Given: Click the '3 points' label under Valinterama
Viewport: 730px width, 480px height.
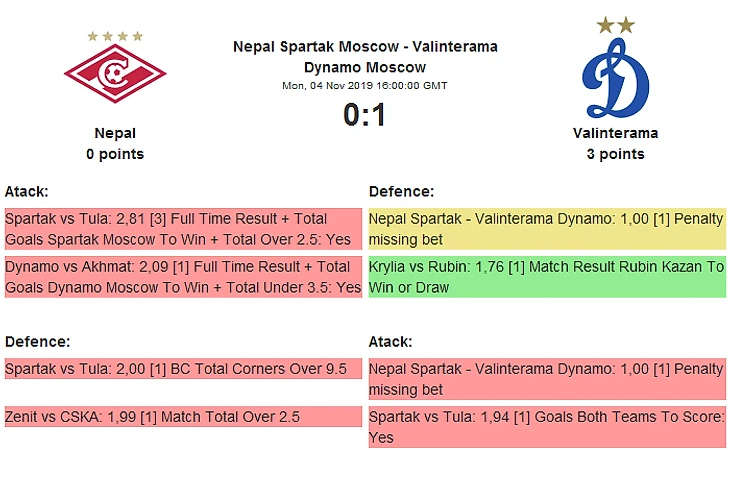Looking at the screenshot, I should point(615,154).
